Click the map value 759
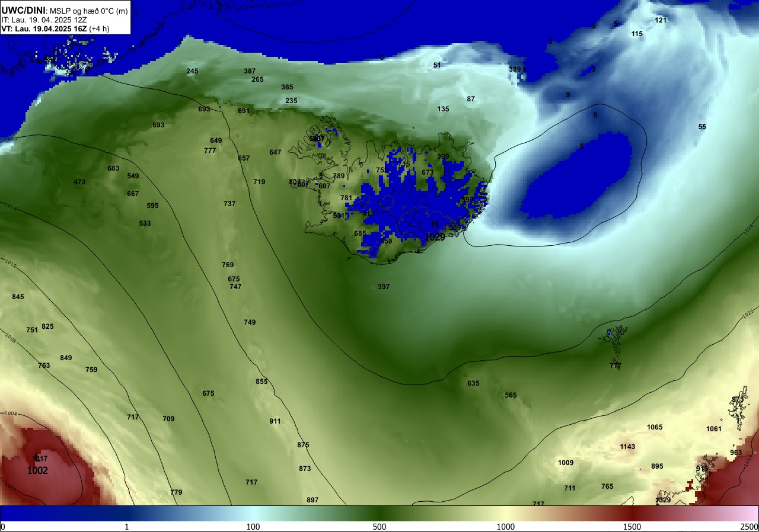The image size is (759, 532). [x=91, y=370]
